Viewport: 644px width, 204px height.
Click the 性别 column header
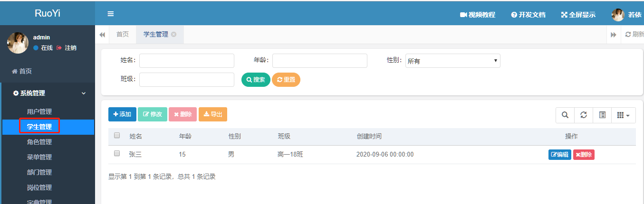pos(235,136)
